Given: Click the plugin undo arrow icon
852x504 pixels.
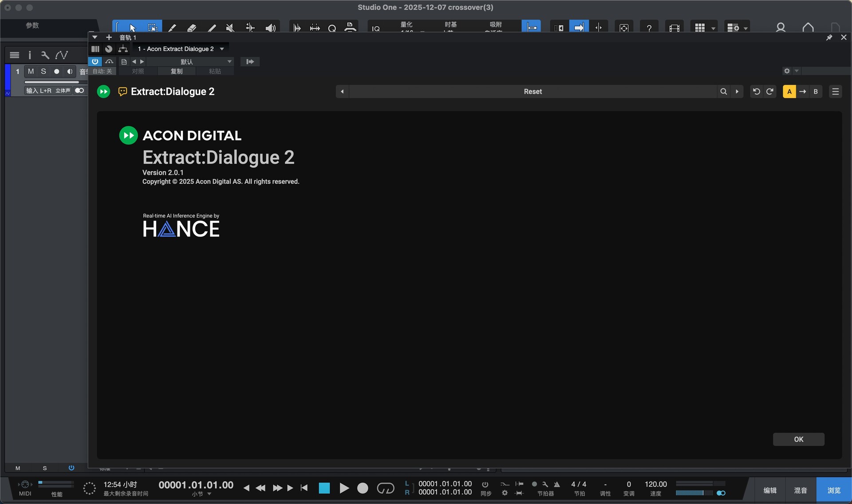Looking at the screenshot, I should coord(757,91).
